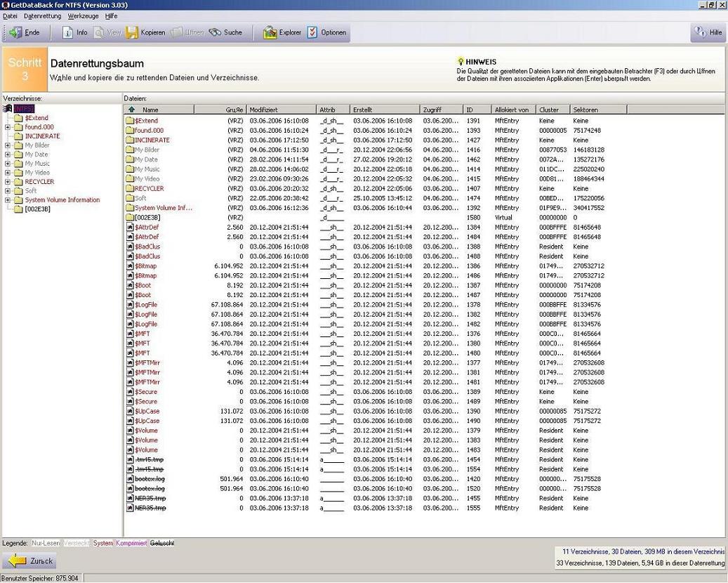
Task: Select the My Music folder in file list
Action: point(147,169)
